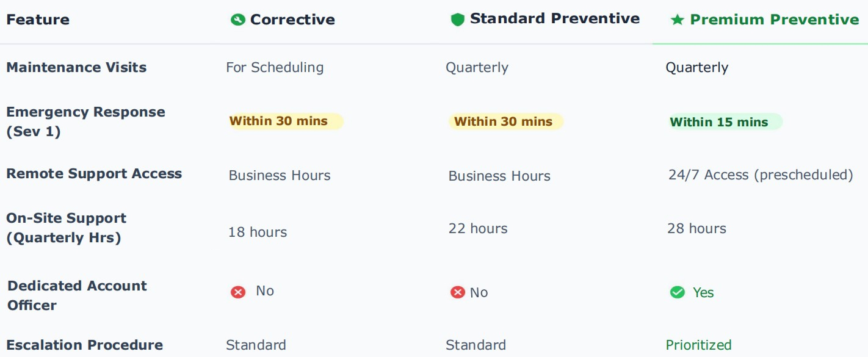Click the Standard Preventive Within 30 mins badge
The image size is (868, 357).
pyautogui.click(x=505, y=121)
